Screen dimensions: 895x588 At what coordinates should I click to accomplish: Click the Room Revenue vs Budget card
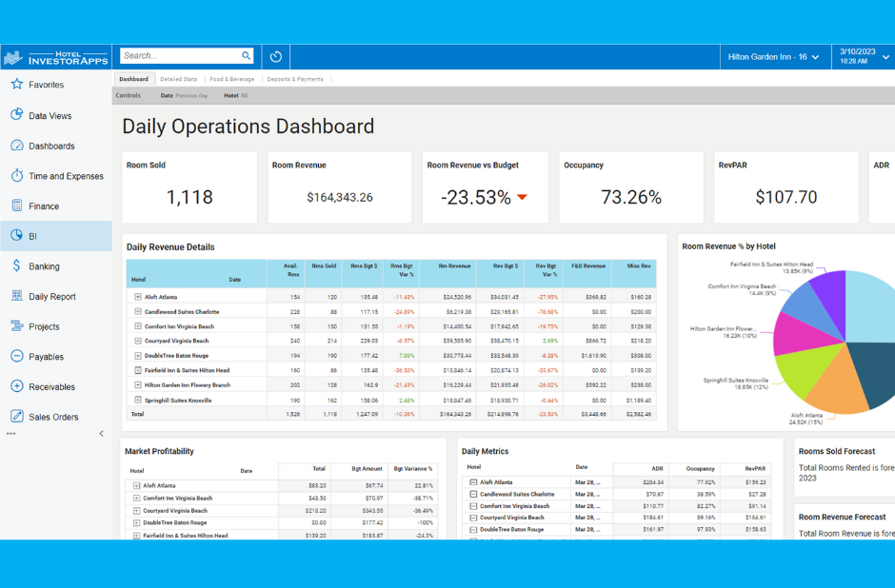pyautogui.click(x=486, y=187)
